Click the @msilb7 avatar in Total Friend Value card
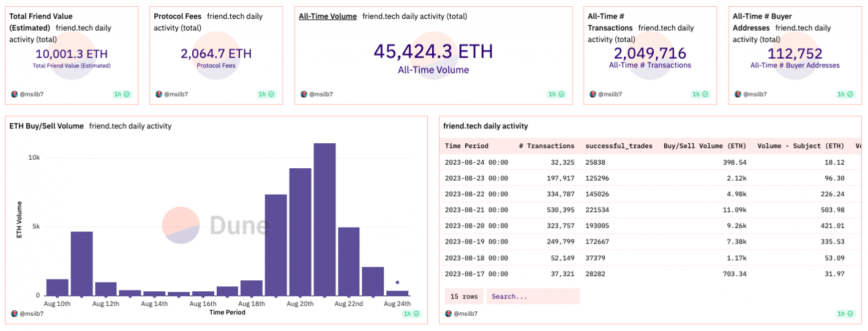This screenshot has height=331, width=868. 15,94
